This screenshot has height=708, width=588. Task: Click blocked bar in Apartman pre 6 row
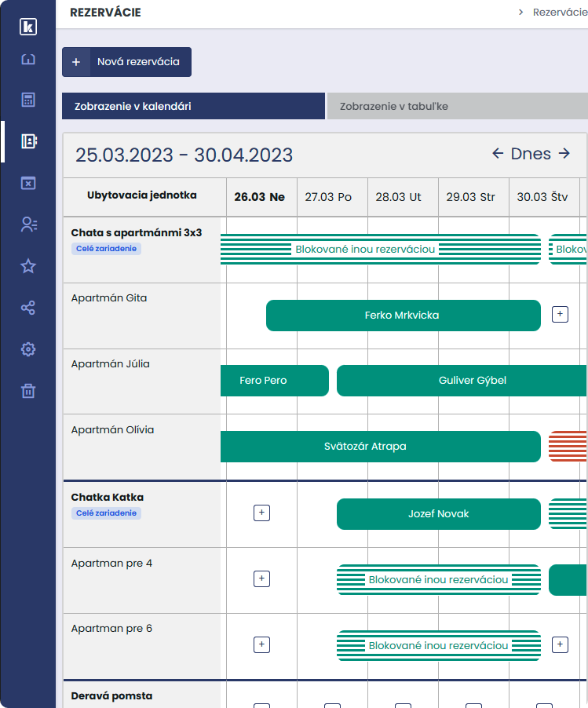coord(439,646)
